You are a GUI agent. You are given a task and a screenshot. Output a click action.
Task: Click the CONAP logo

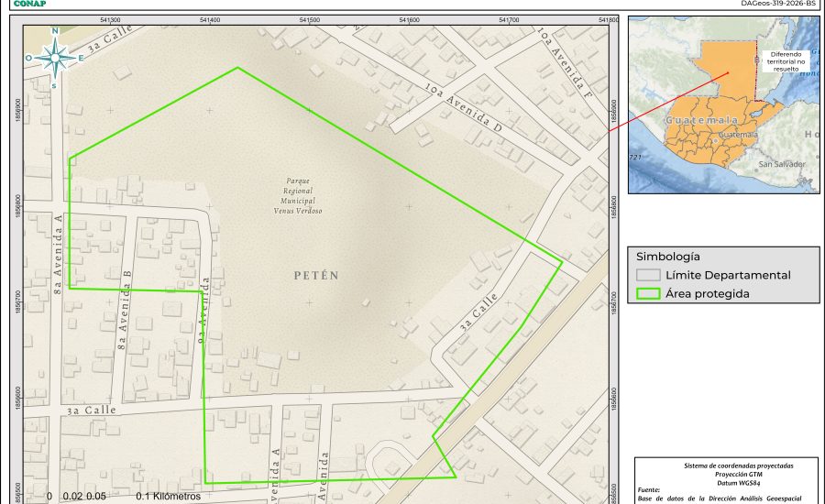click(27, 4)
